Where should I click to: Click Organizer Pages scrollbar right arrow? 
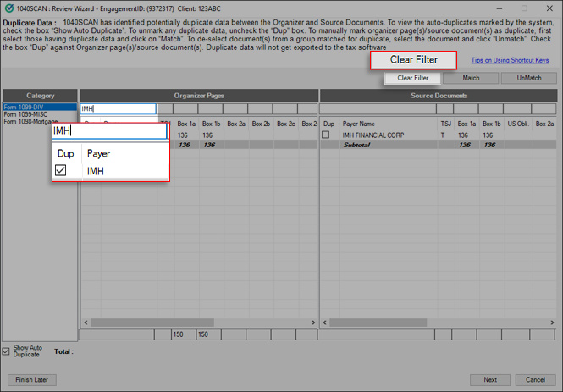313,323
